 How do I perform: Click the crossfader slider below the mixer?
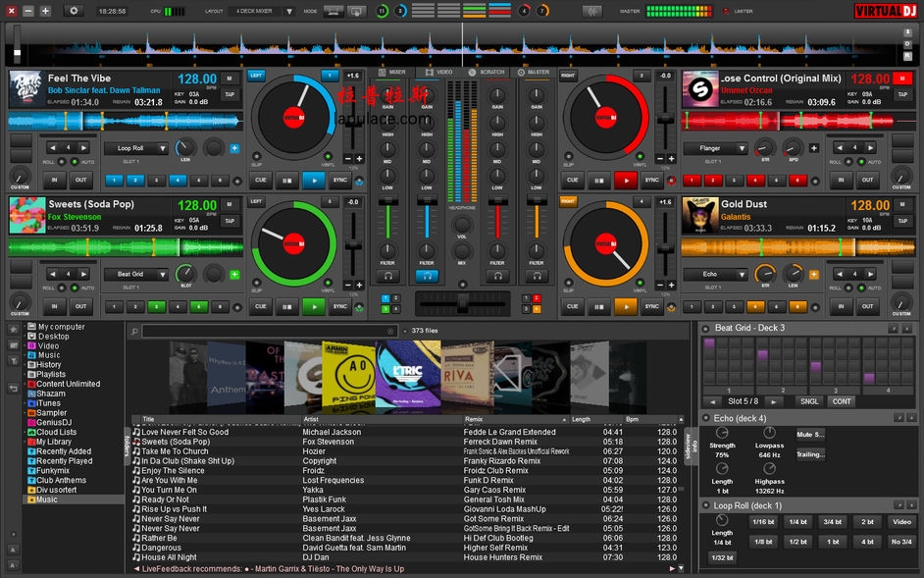(x=461, y=302)
